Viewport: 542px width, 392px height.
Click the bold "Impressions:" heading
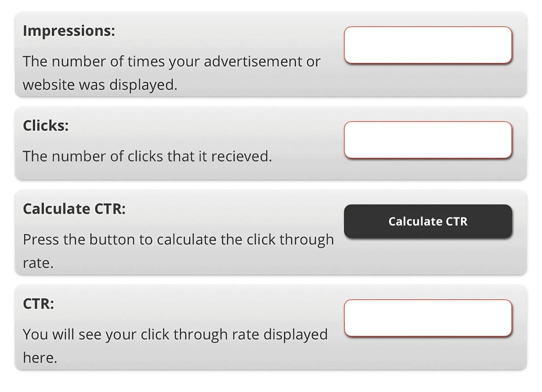pos(69,31)
